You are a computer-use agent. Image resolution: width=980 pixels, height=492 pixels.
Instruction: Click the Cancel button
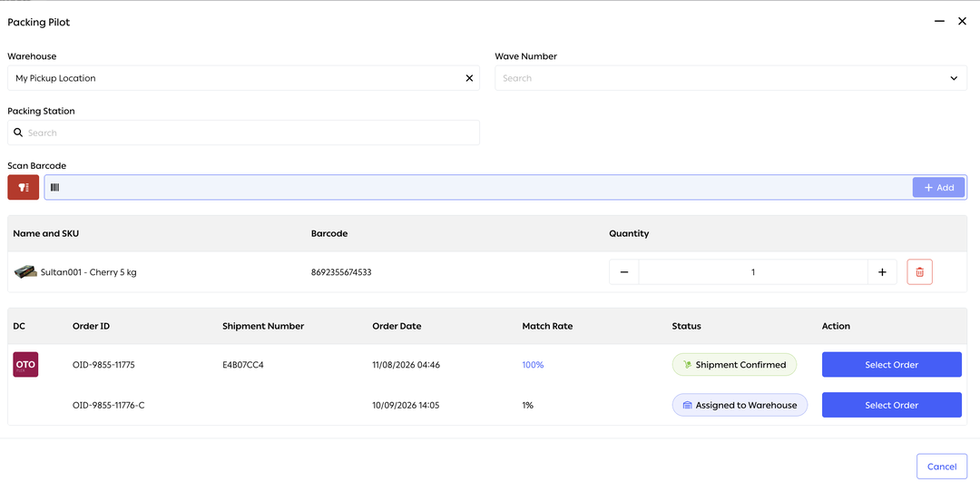click(942, 467)
